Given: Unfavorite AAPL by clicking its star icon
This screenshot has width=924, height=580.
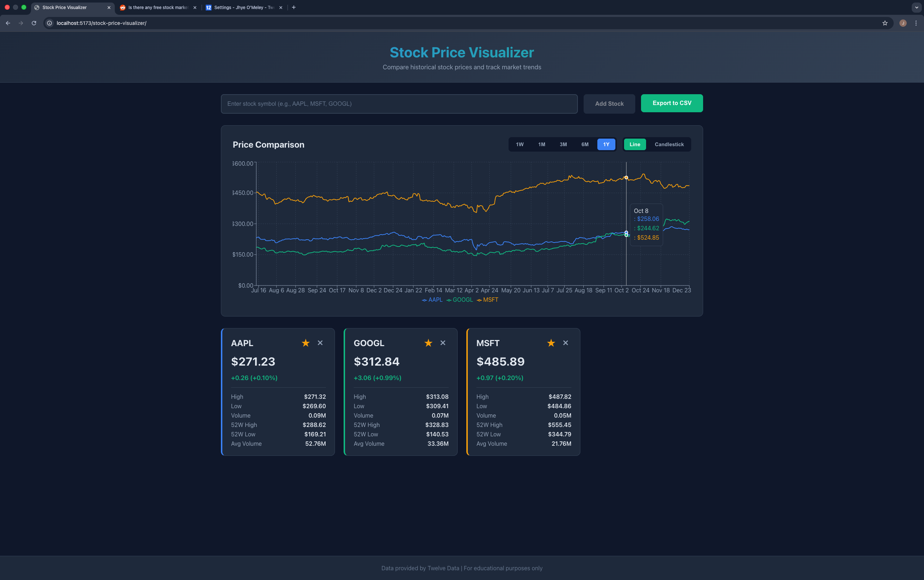Looking at the screenshot, I should [305, 343].
